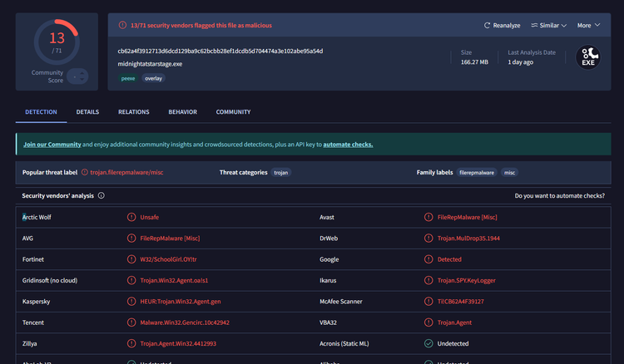Click the alert icon in AVG row
The height and width of the screenshot is (364, 624).
click(131, 238)
